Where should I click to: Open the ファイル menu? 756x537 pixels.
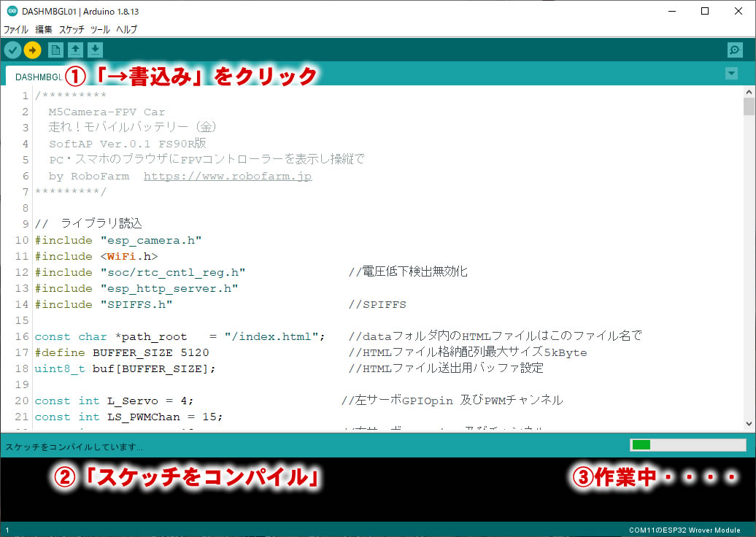point(16,29)
